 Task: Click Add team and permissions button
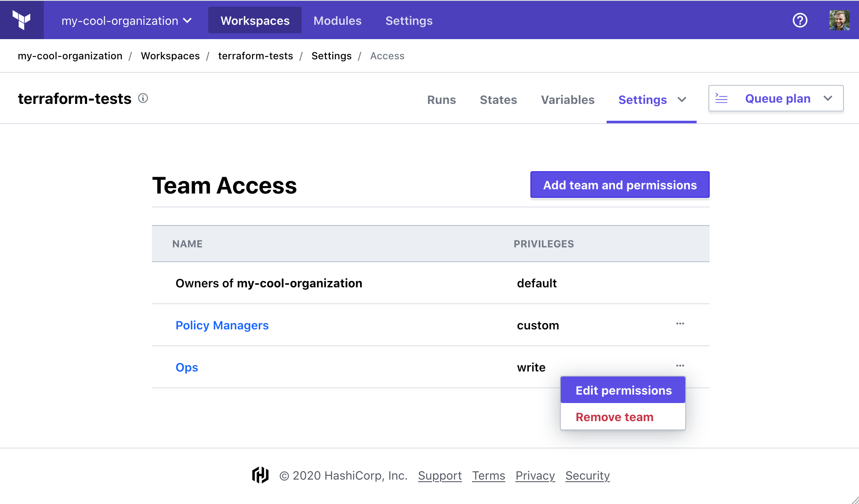(620, 185)
